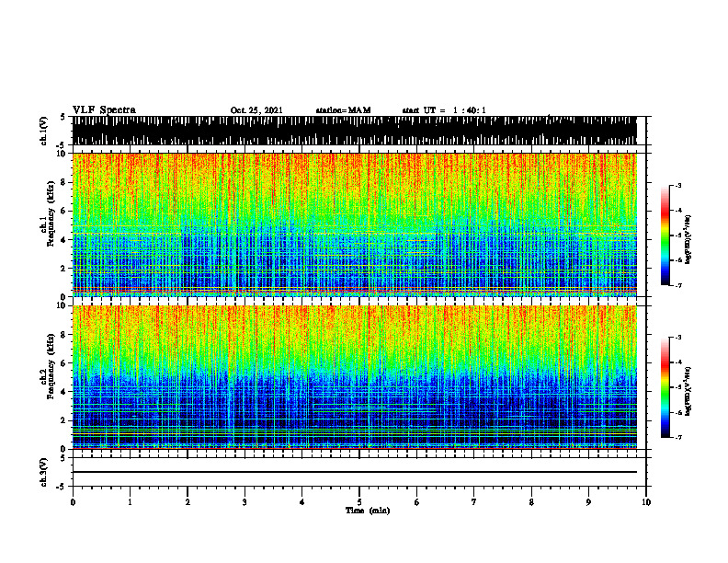Click the "-5" tick on ch.3(V) axis

click(63, 487)
